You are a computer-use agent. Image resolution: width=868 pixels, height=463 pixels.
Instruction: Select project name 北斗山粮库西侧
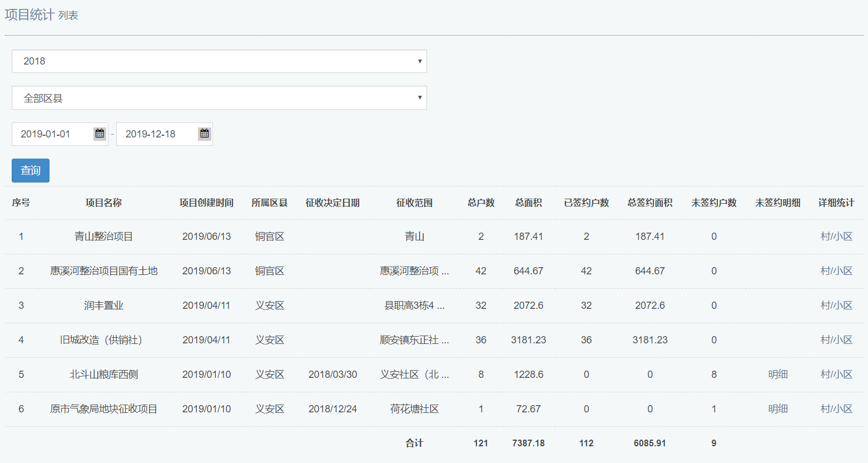click(x=103, y=375)
